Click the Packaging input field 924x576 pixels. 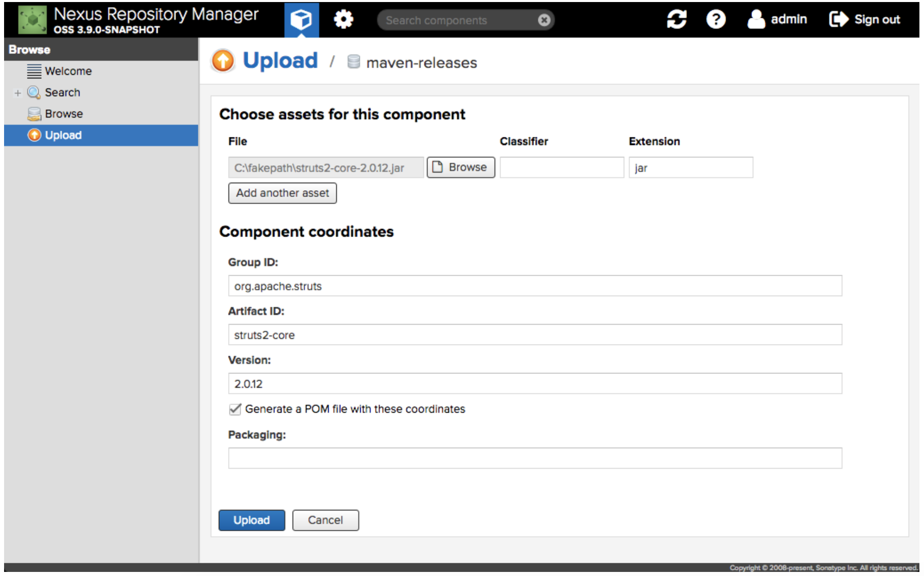(x=535, y=458)
